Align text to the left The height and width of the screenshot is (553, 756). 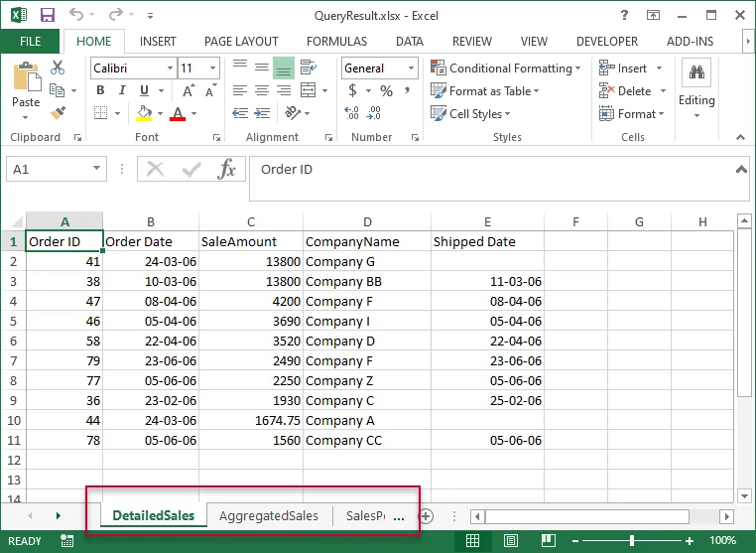click(240, 90)
